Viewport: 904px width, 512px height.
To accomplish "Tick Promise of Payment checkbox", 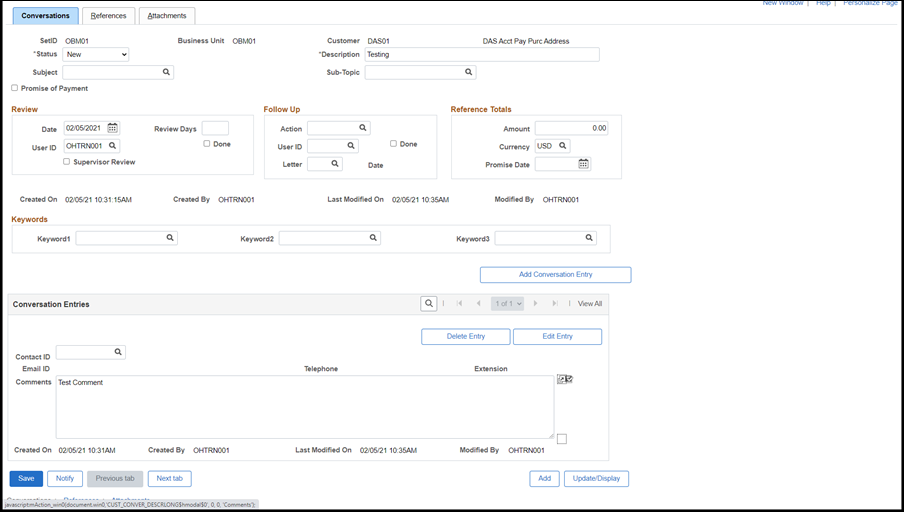I will tap(14, 88).
